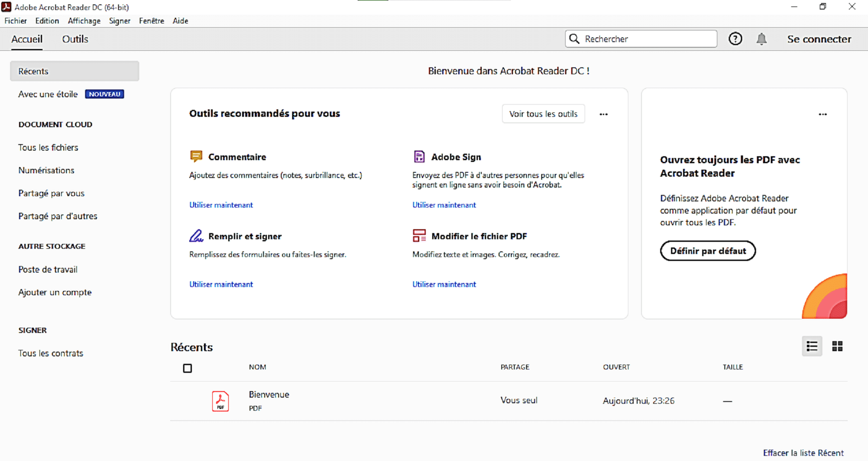Switch to the Outils tab

75,39
